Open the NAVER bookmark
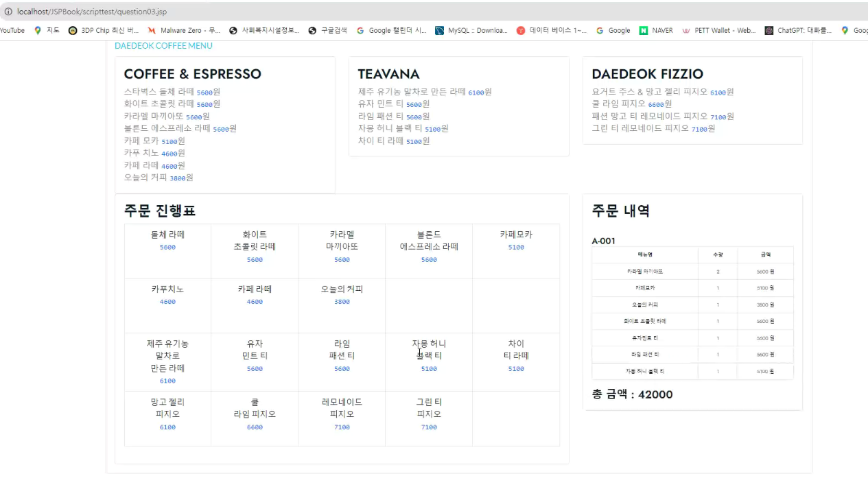Screen dimensions: 868x500 (x=656, y=30)
